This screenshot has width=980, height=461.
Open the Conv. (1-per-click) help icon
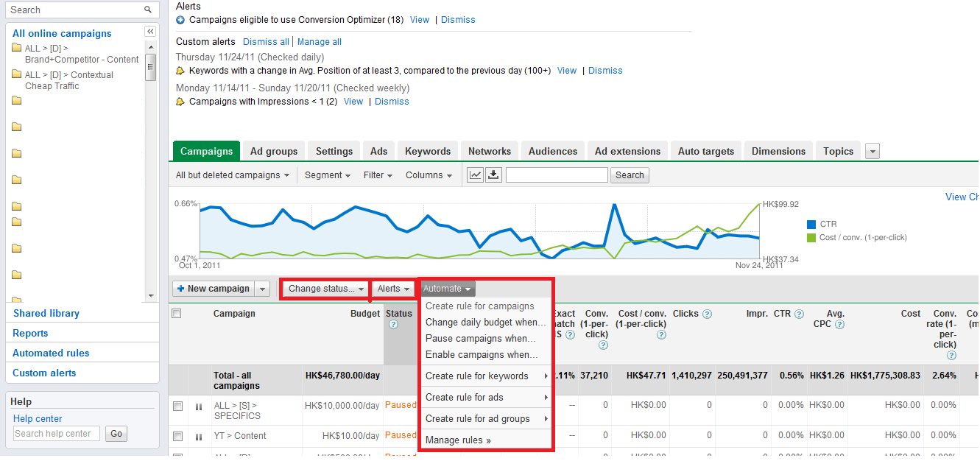tap(603, 345)
